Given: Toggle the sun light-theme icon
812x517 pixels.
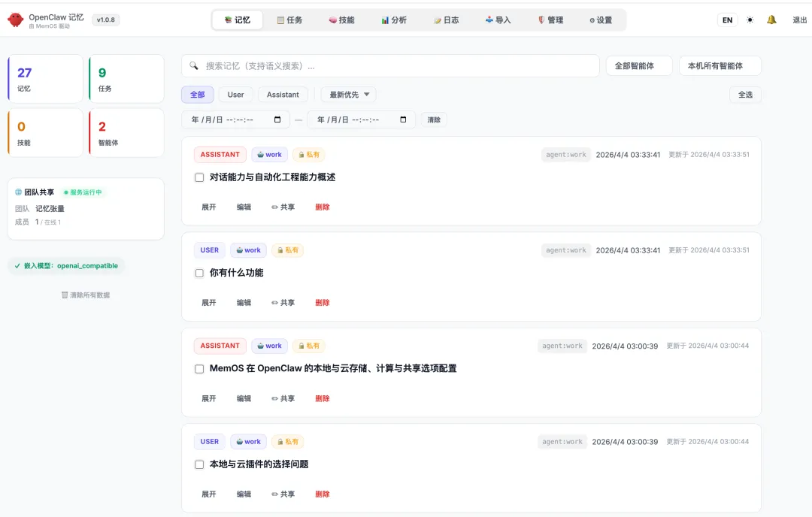Looking at the screenshot, I should [750, 20].
